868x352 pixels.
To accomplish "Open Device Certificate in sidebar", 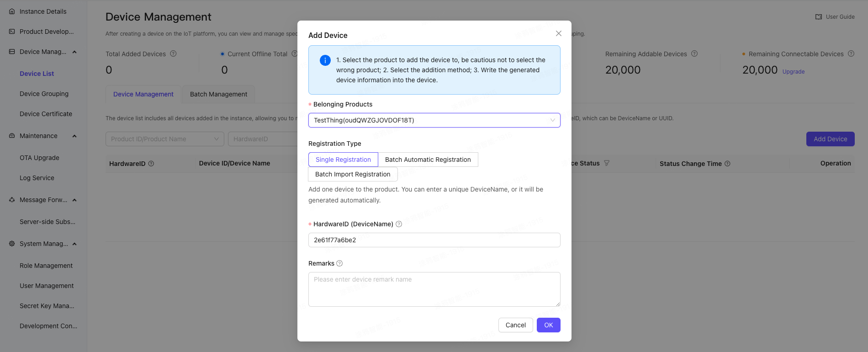I will point(46,114).
